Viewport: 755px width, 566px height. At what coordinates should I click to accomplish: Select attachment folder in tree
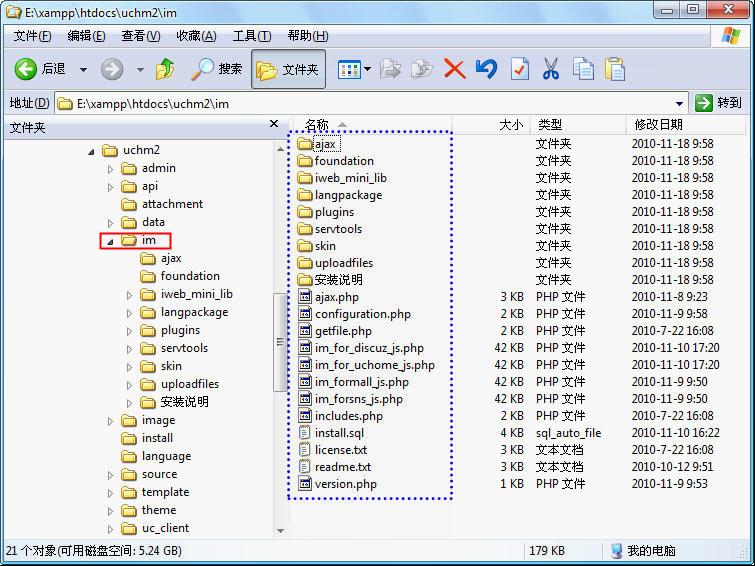tap(162, 204)
